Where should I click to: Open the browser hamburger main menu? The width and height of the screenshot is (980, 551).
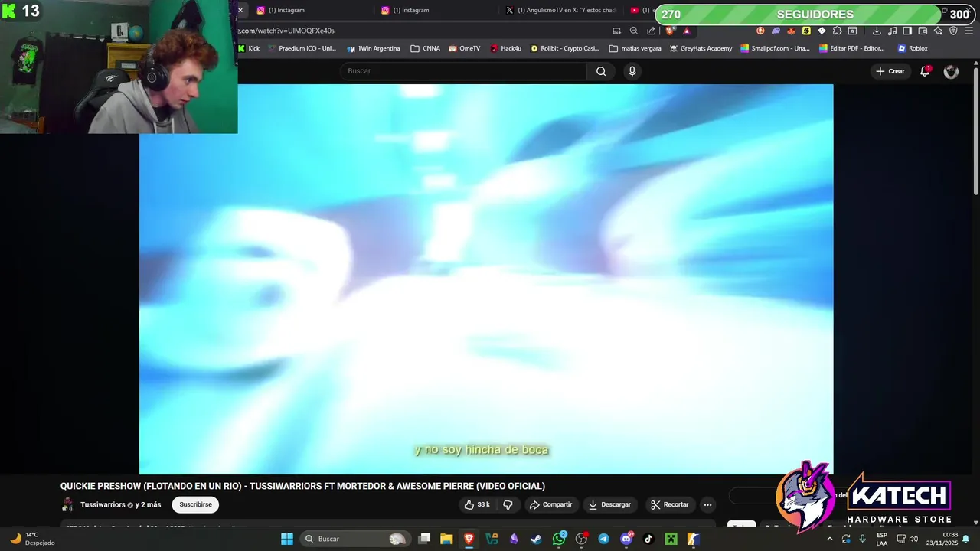tap(969, 31)
